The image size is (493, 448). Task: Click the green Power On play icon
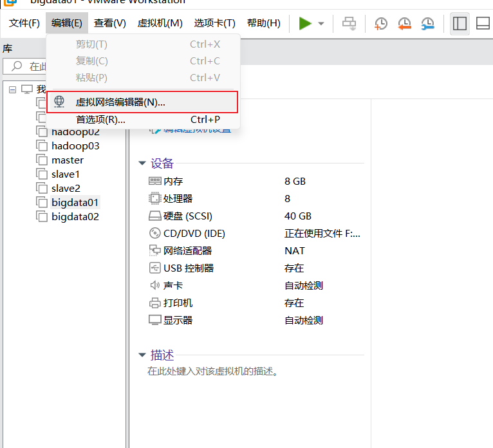click(305, 24)
